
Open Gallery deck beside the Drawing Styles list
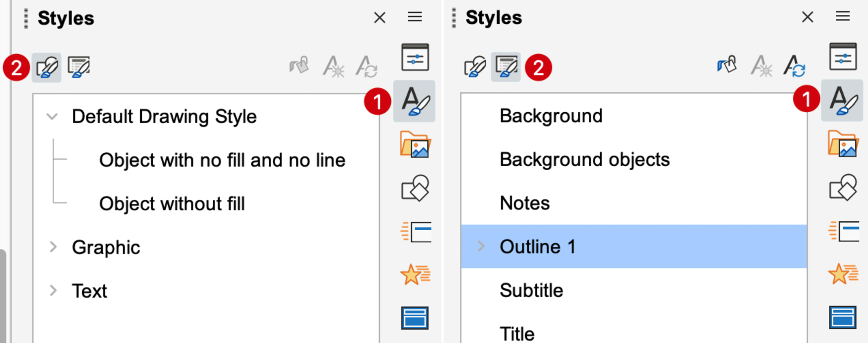pos(415,145)
